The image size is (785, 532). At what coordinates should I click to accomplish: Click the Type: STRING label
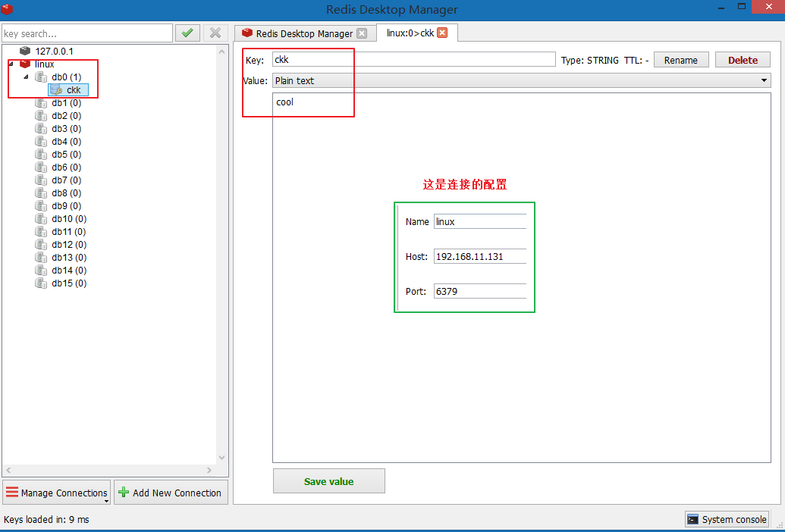[x=590, y=60]
